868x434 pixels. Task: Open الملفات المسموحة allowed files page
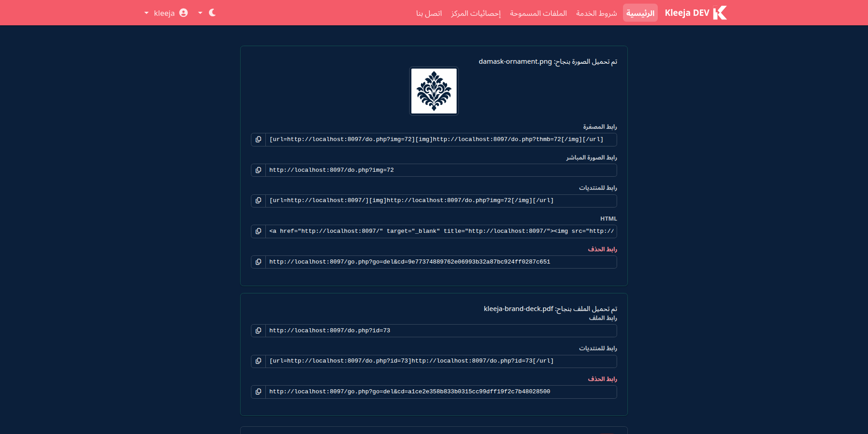click(x=538, y=13)
